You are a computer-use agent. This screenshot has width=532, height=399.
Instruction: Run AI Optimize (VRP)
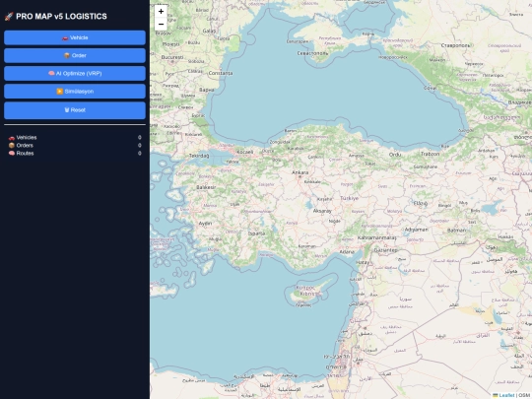pyautogui.click(x=75, y=73)
